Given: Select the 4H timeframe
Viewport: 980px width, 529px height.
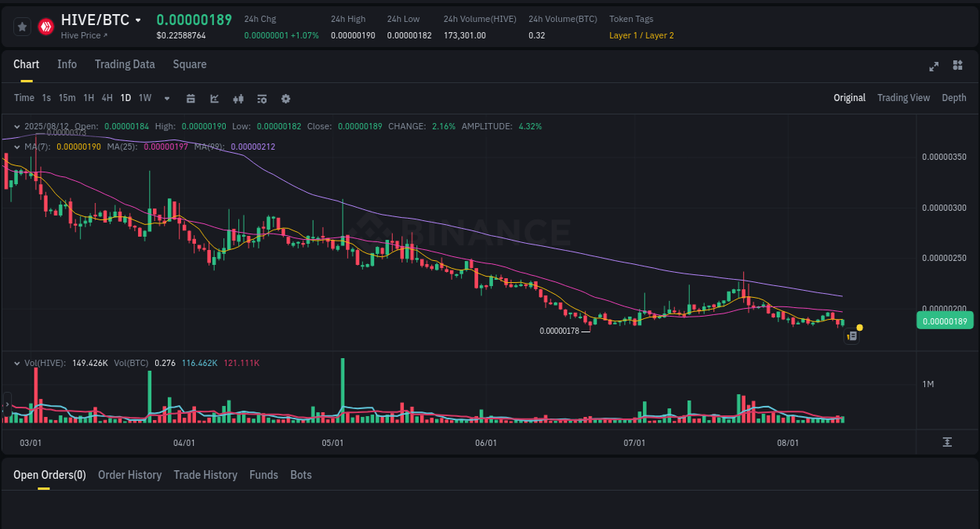Looking at the screenshot, I should coord(107,98).
